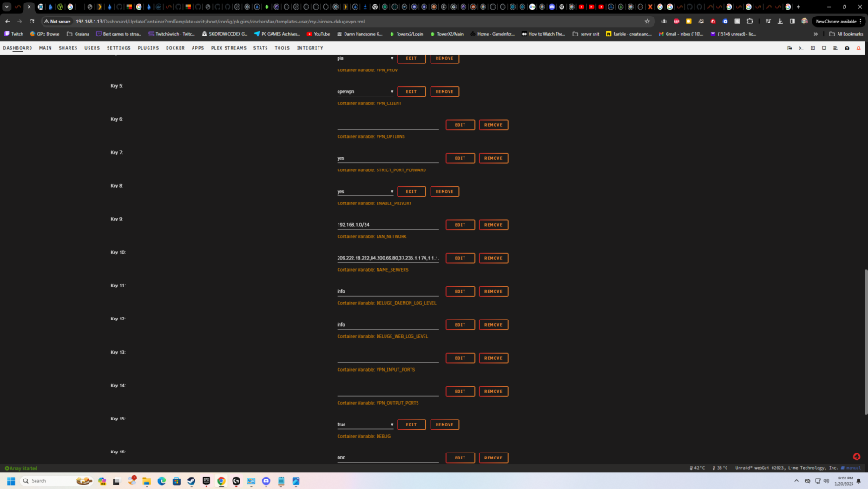Viewport: 868px width, 489px height.
Task: Click the Windows taskbar Search box
Action: [x=56, y=480]
